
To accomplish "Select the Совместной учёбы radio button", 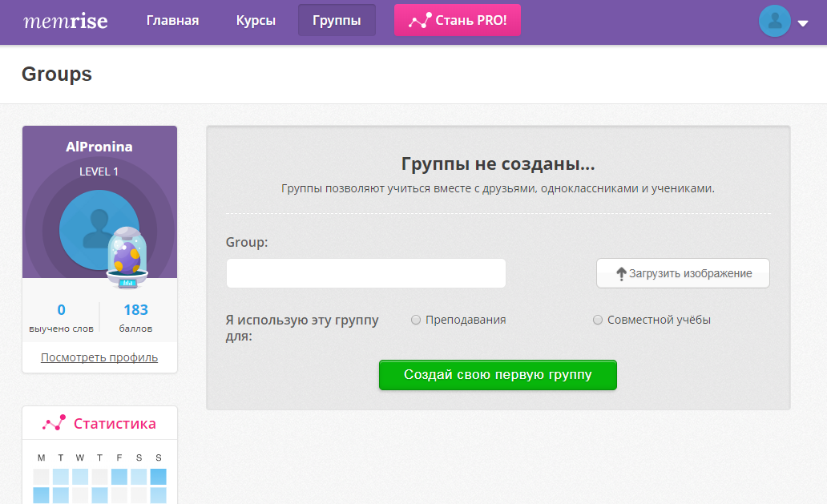I will tap(598, 319).
